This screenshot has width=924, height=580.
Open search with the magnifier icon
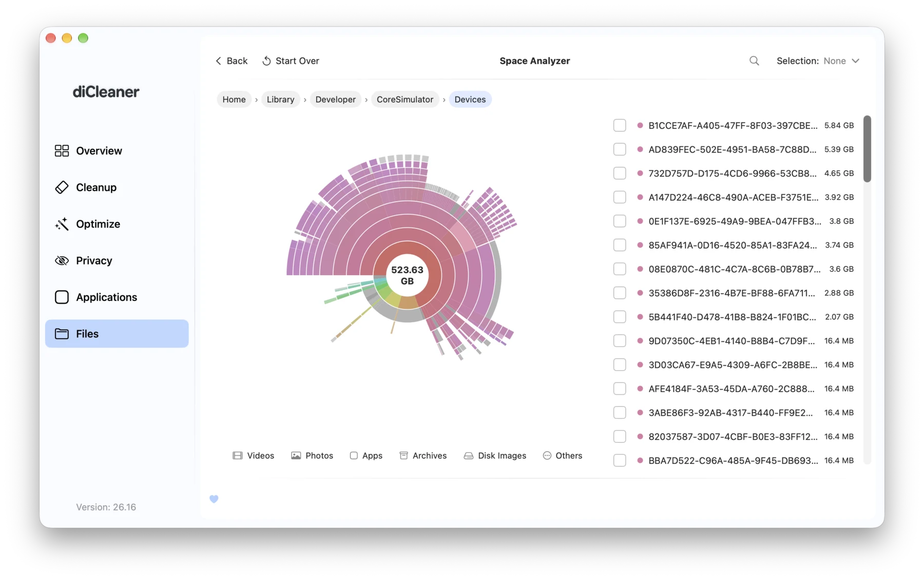pos(754,61)
